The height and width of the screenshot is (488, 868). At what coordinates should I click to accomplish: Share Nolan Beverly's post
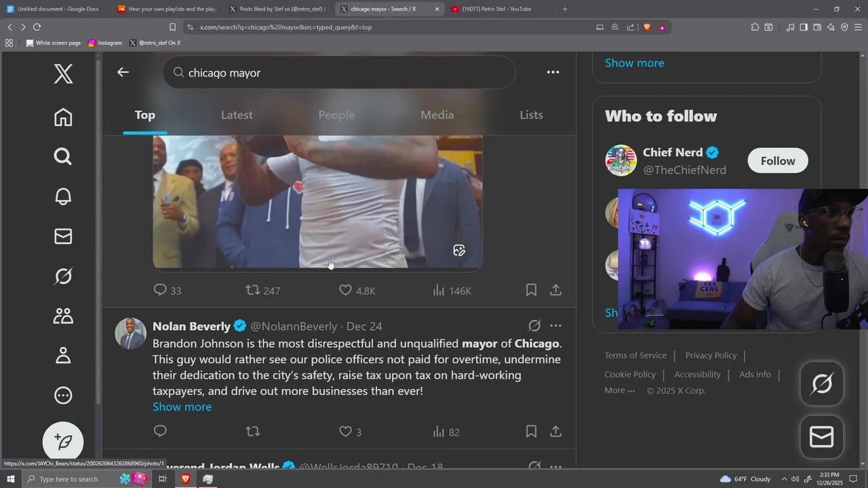(555, 431)
